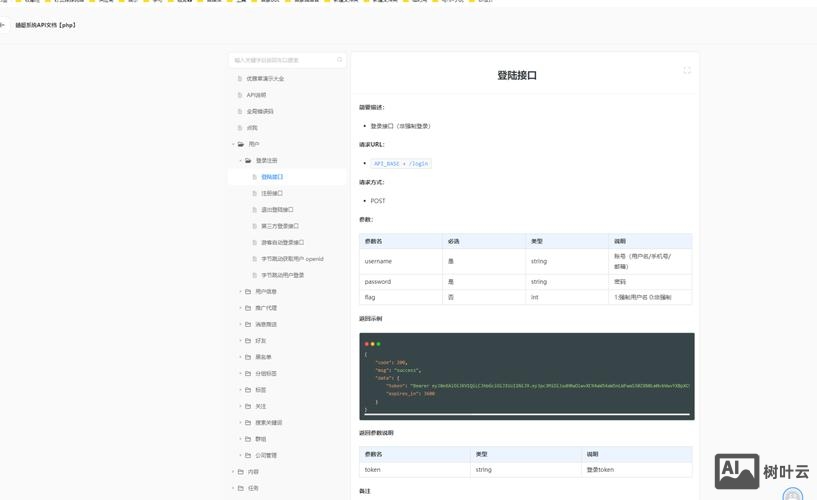Image resolution: width=817 pixels, height=500 pixels.
Task: Click the open folder icon beside 登录注册
Action: pos(248,161)
